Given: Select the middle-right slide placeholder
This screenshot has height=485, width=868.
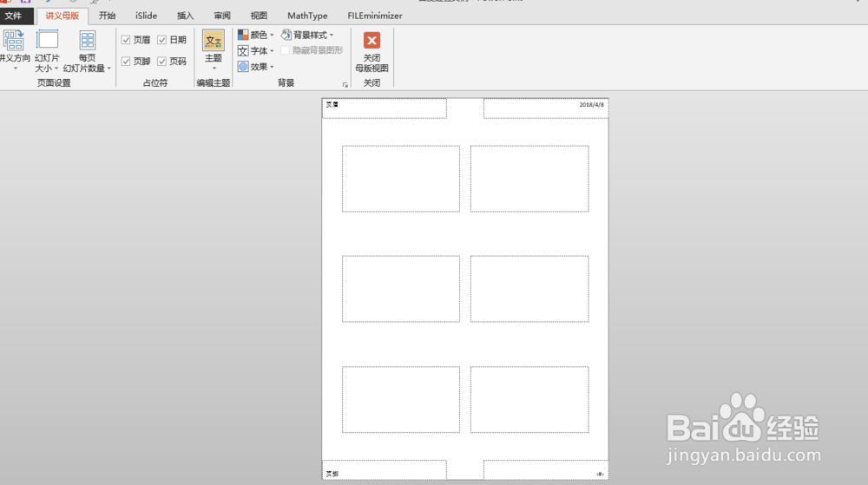Looking at the screenshot, I should point(529,289).
